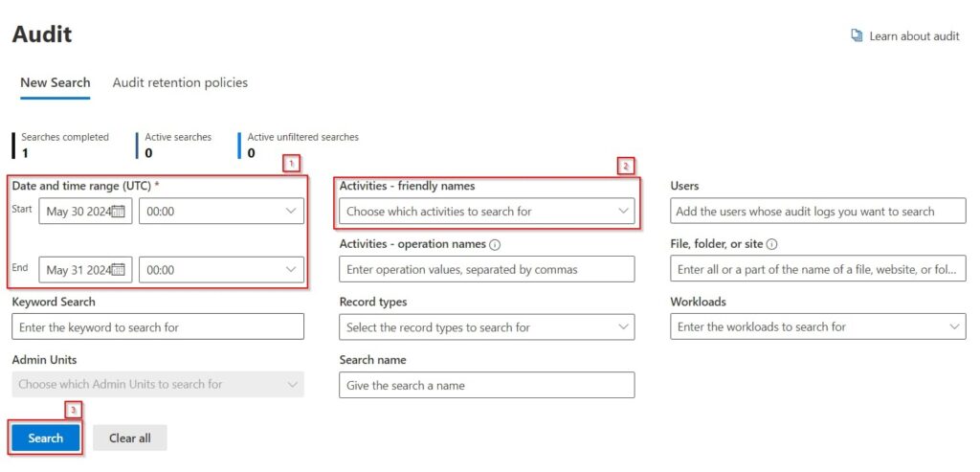
Task: Open the Start date calendar picker icon
Action: point(119,212)
